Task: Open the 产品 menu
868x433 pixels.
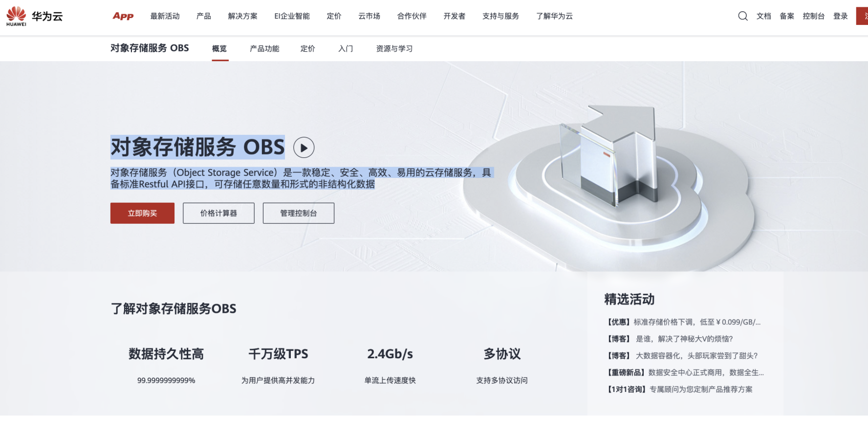Action: pyautogui.click(x=204, y=16)
